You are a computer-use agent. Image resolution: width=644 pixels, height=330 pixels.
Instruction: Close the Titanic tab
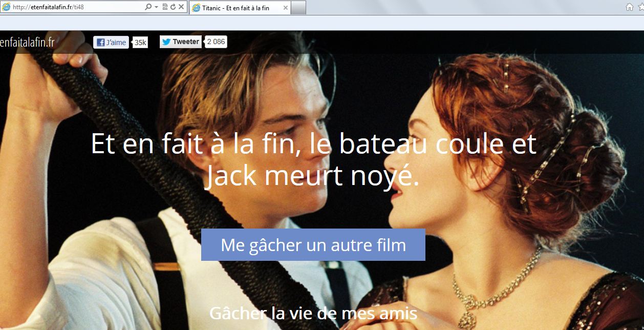click(285, 8)
